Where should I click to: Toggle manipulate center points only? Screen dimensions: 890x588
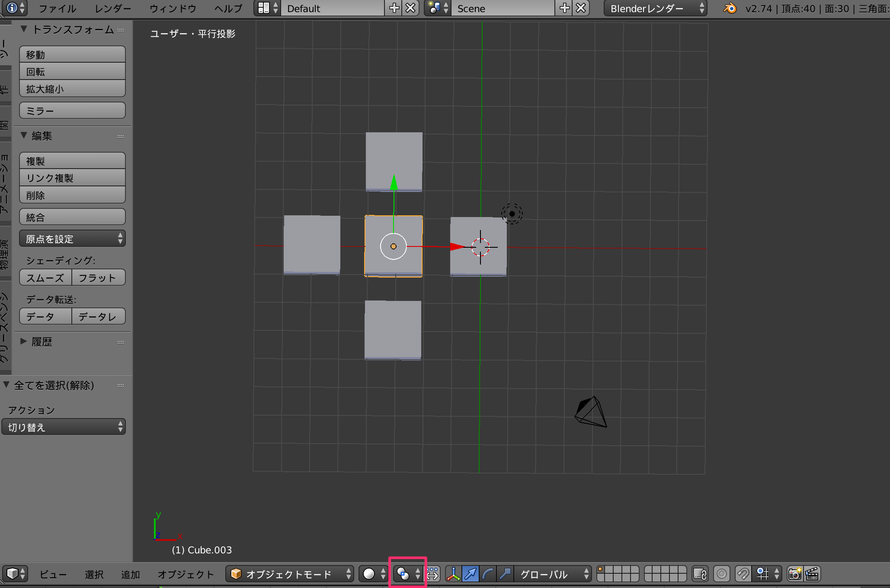432,574
